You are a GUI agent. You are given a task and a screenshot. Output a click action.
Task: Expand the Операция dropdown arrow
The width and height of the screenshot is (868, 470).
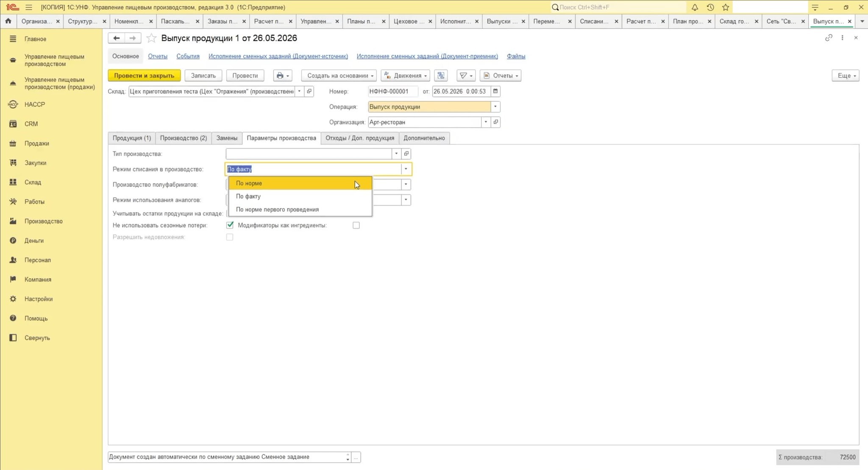[495, 107]
